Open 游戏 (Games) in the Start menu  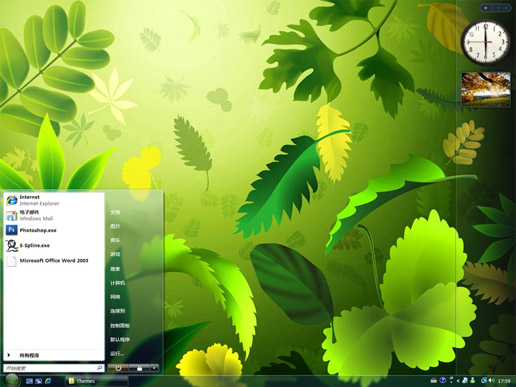point(115,254)
